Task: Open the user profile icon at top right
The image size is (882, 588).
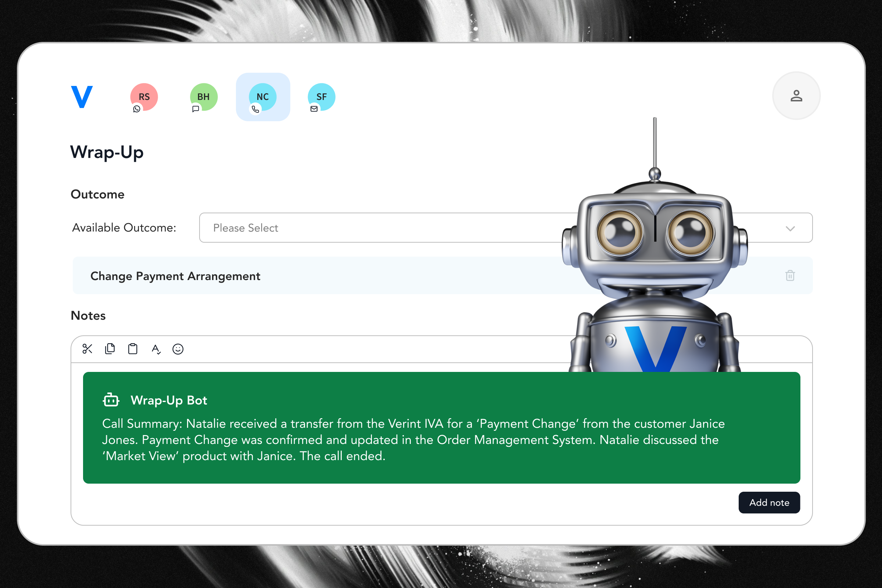Action: point(796,96)
